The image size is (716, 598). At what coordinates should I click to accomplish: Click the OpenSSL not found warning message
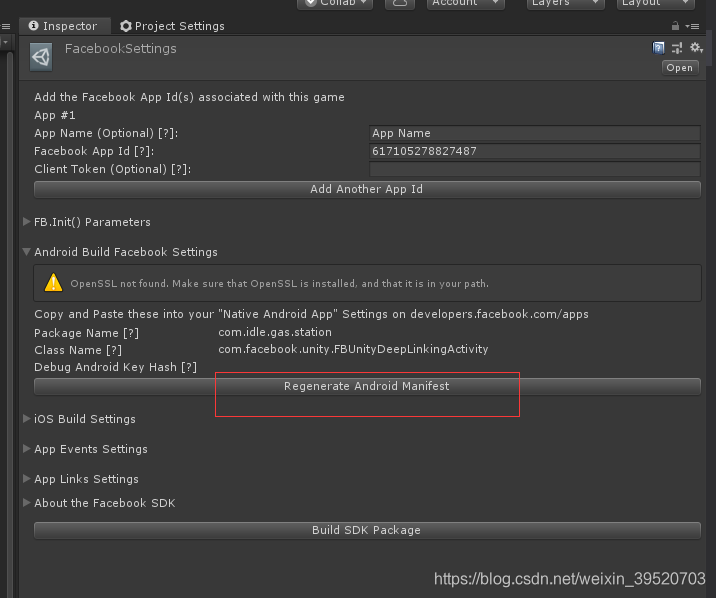point(279,283)
